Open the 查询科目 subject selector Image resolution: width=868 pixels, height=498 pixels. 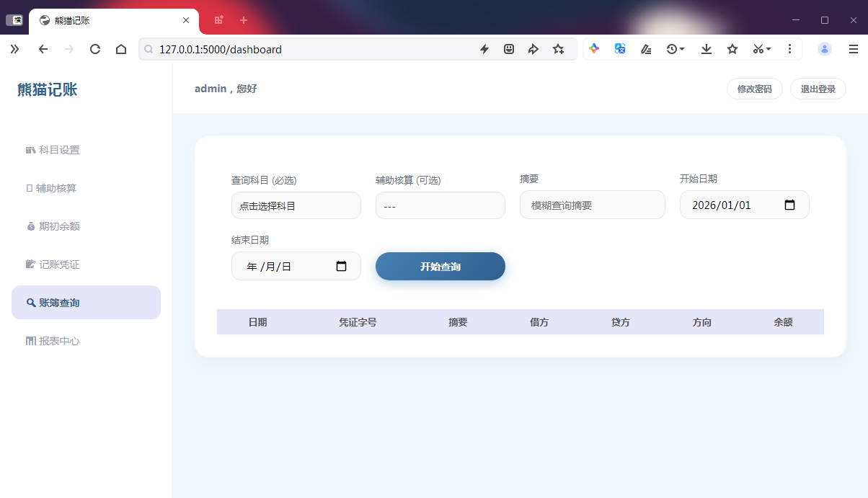pyautogui.click(x=296, y=205)
